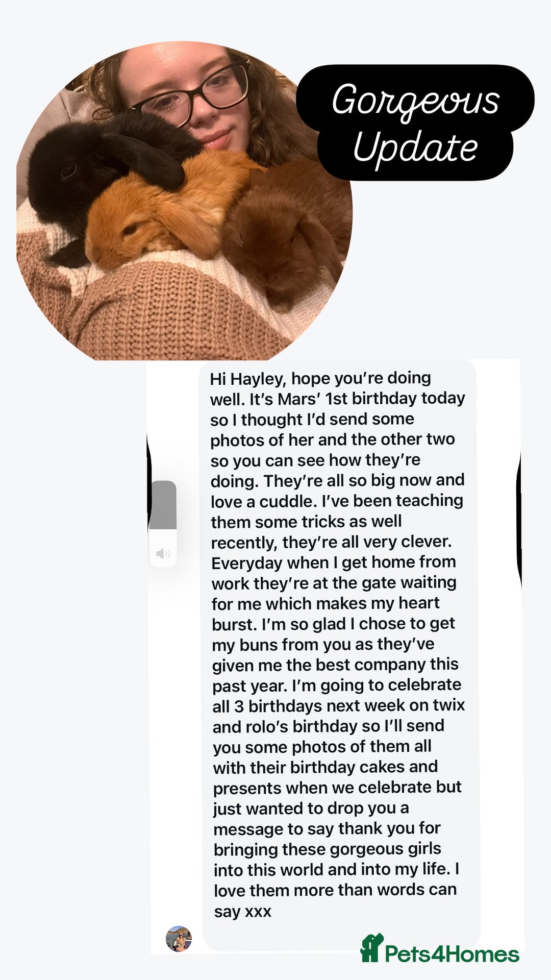
Task: Tap the word "Update" in the black label
Action: (415, 148)
